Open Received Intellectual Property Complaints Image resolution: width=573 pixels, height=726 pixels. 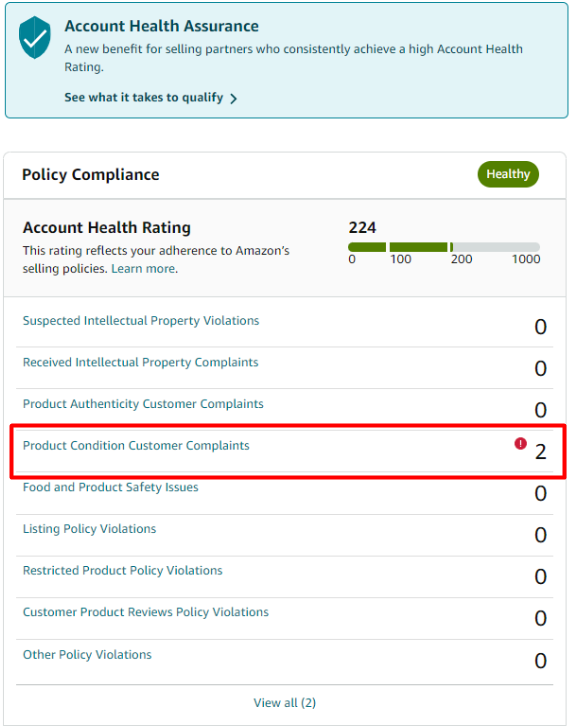tap(140, 362)
